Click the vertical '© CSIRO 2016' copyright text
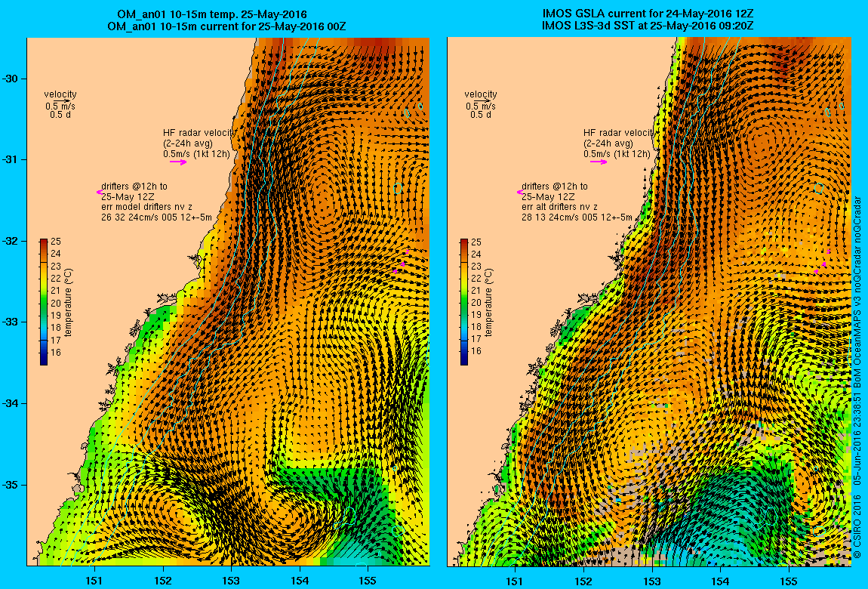Screen dimensions: 868x589 pyautogui.click(x=857, y=526)
